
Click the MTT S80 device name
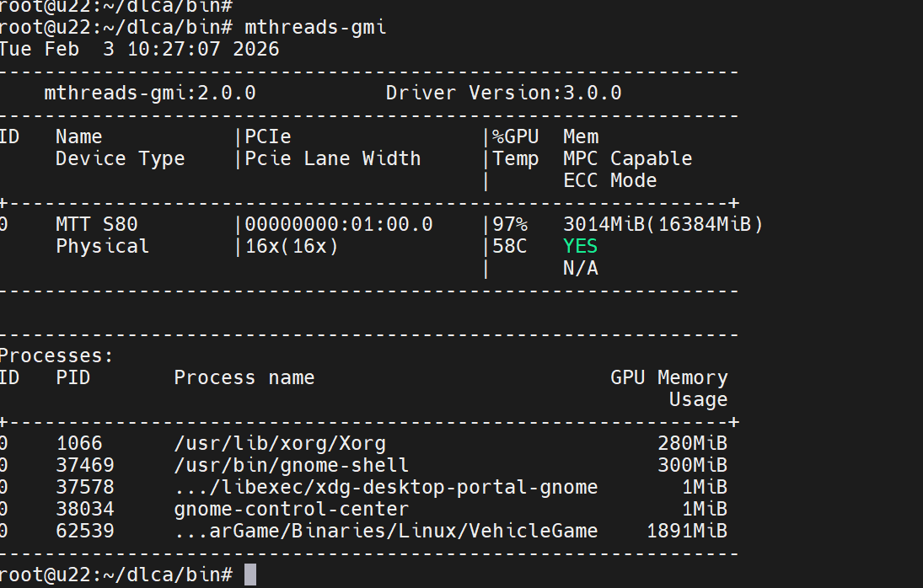click(x=96, y=224)
